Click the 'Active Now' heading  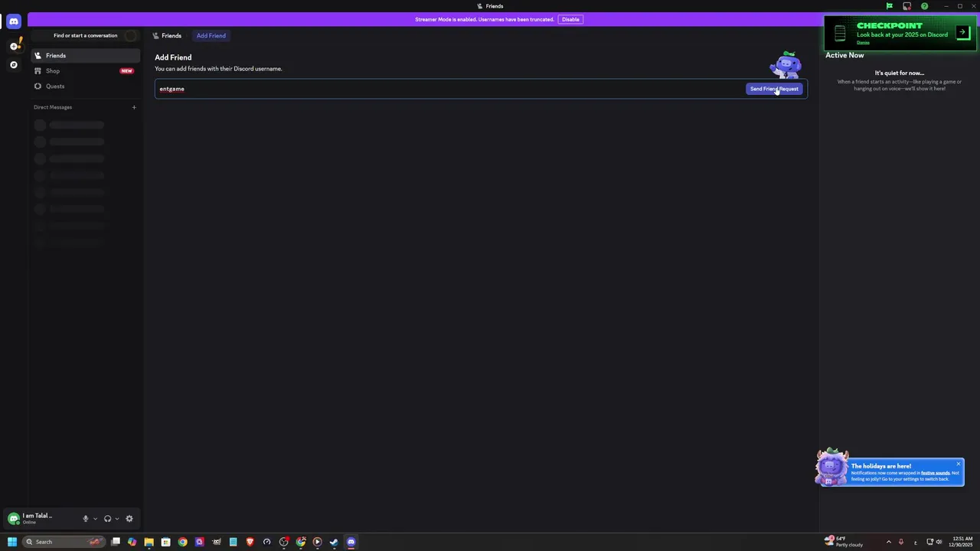(844, 55)
